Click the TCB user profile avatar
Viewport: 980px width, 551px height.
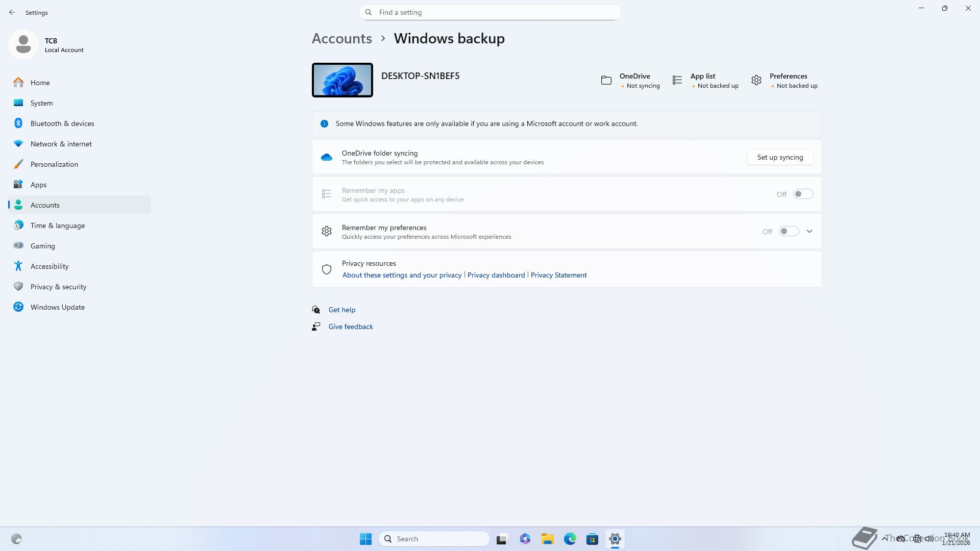coord(23,44)
